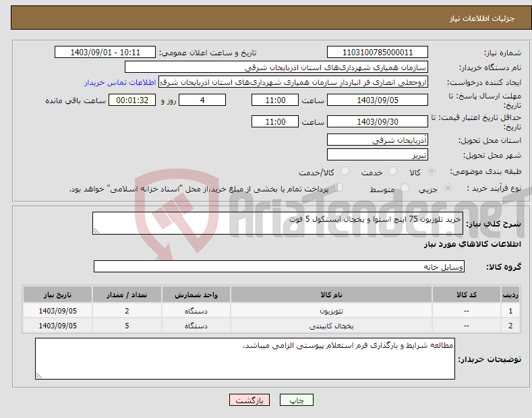This screenshot has width=532, height=418.
Task: Click the date 1403/09/05 in تلویزیون row
Action: tap(57, 311)
